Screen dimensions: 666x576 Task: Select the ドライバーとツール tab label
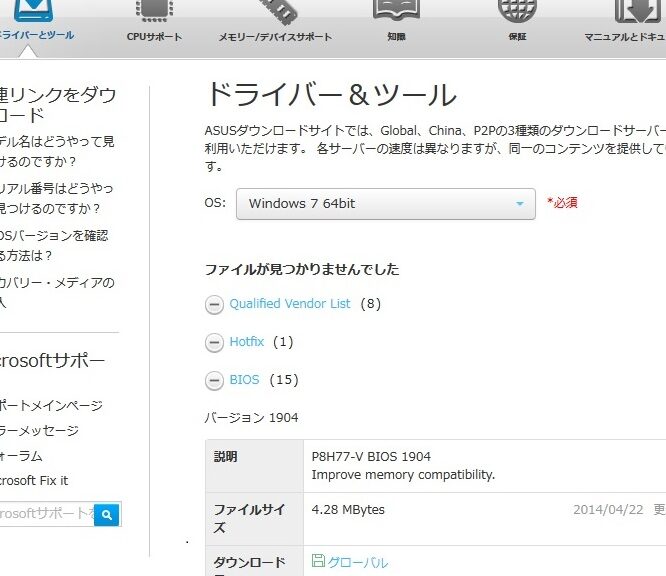pyautogui.click(x=37, y=35)
